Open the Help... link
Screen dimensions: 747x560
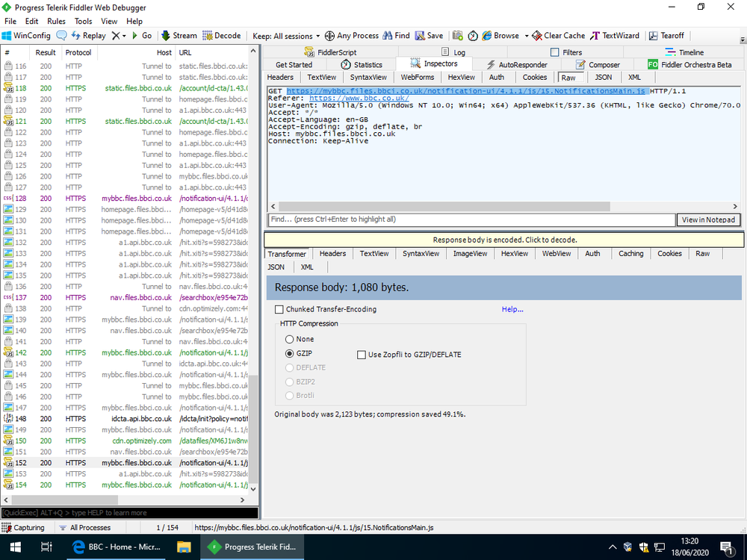(x=512, y=310)
